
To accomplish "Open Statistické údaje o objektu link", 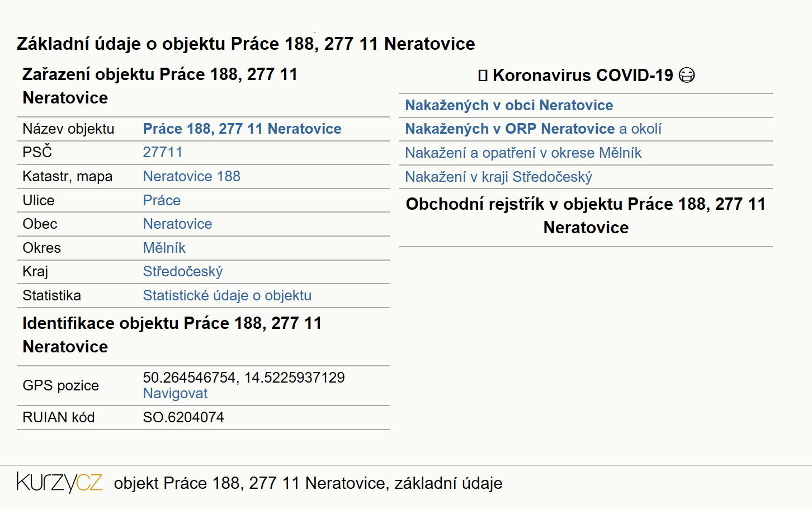I will click(x=227, y=295).
